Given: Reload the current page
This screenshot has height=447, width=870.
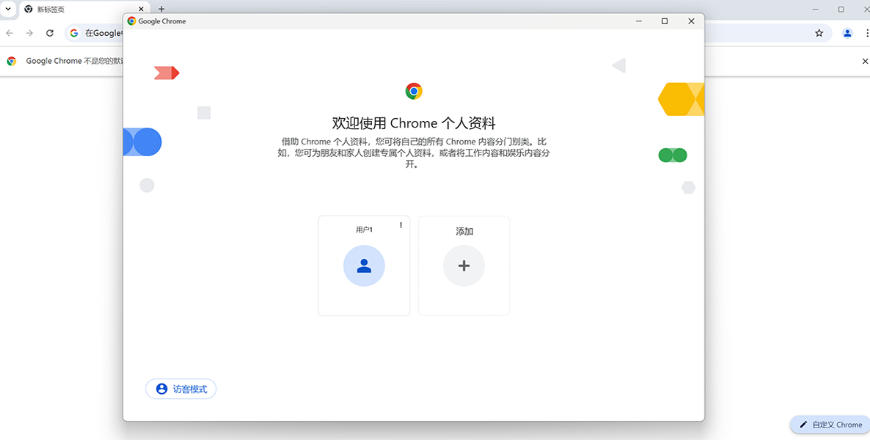Looking at the screenshot, I should tap(50, 33).
